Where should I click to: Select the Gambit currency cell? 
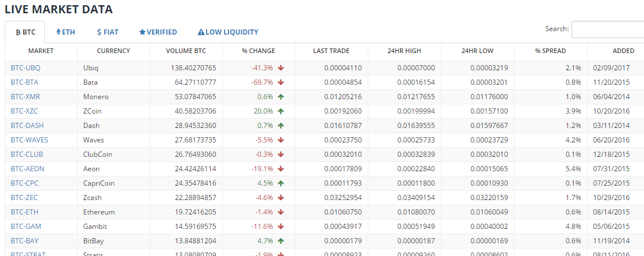click(113, 227)
